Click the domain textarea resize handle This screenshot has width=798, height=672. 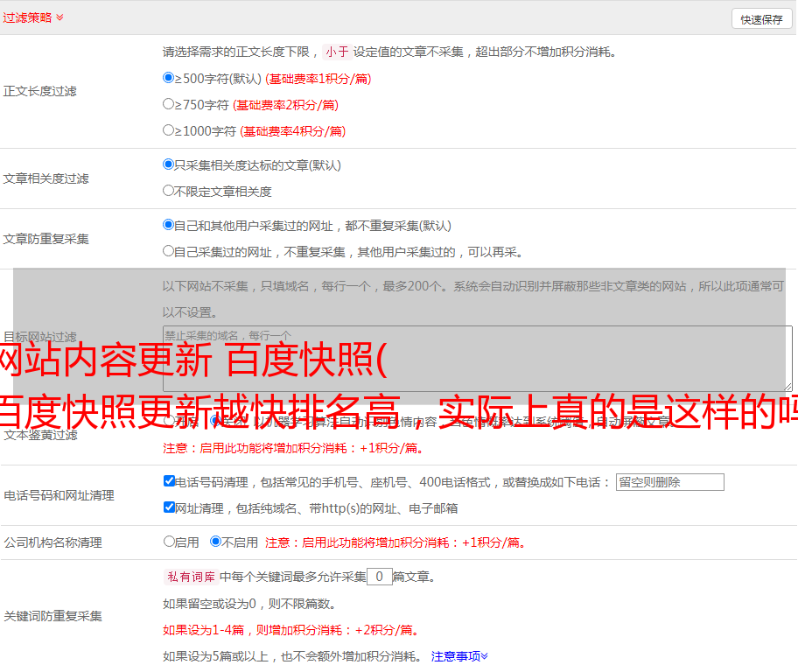[x=787, y=387]
